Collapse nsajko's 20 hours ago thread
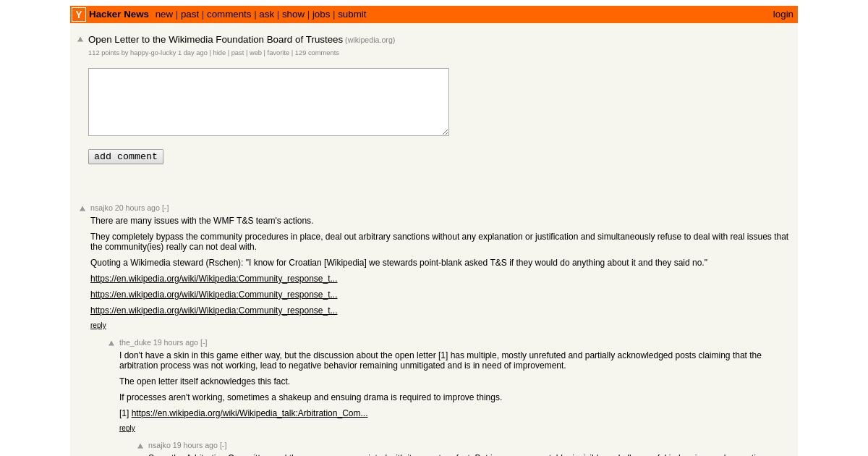 click(166, 208)
